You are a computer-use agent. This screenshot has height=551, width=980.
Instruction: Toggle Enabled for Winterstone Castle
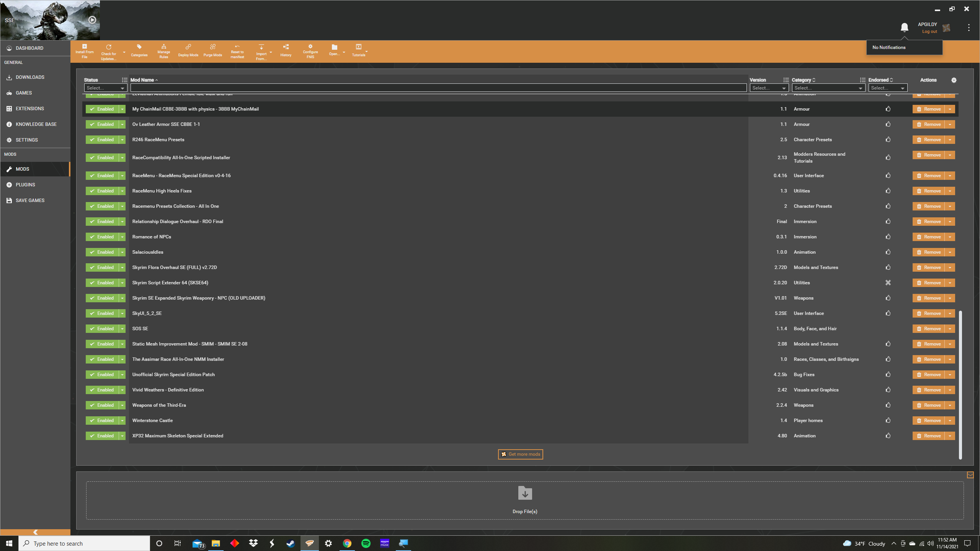pyautogui.click(x=102, y=420)
